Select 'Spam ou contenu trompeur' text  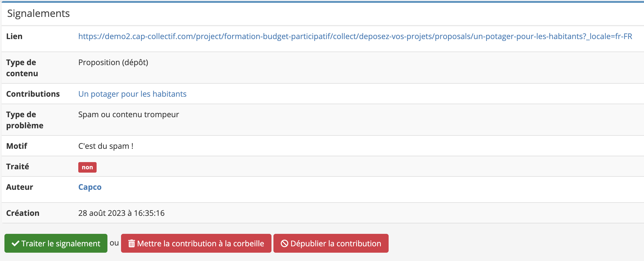tap(129, 114)
